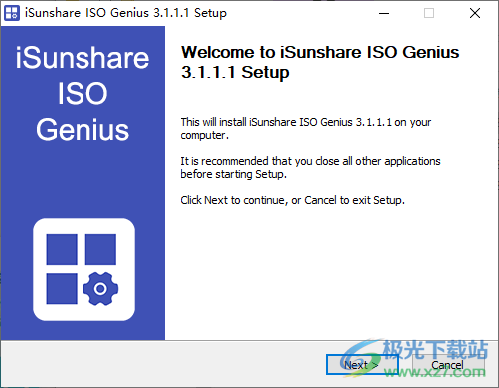The image size is (499, 388).
Task: Close the setup window with X
Action: pos(475,13)
